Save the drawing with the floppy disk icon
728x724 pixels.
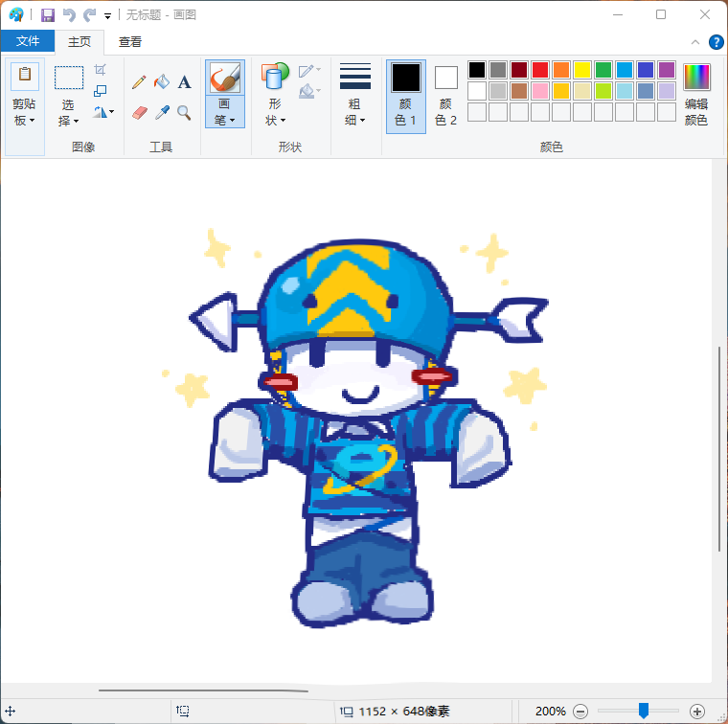48,15
